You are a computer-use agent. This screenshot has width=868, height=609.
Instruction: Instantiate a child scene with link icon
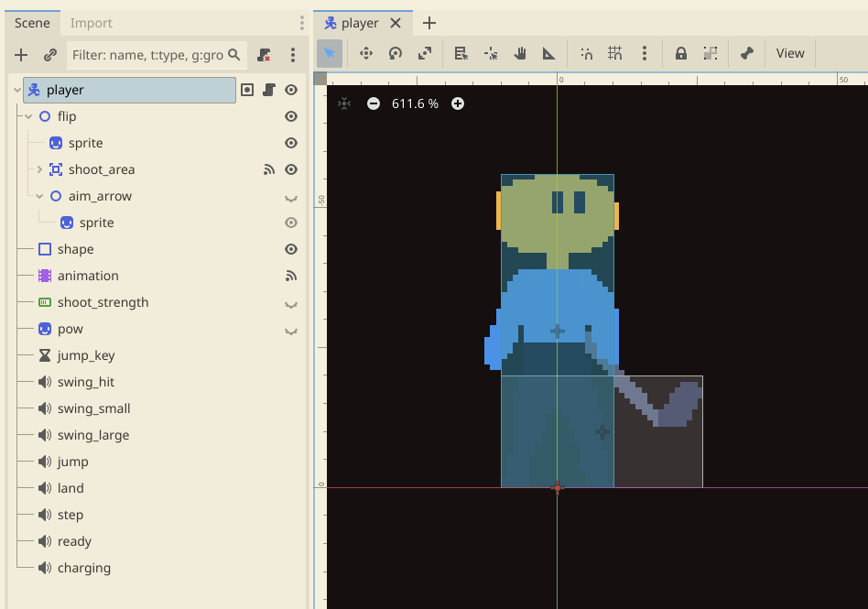(x=50, y=55)
